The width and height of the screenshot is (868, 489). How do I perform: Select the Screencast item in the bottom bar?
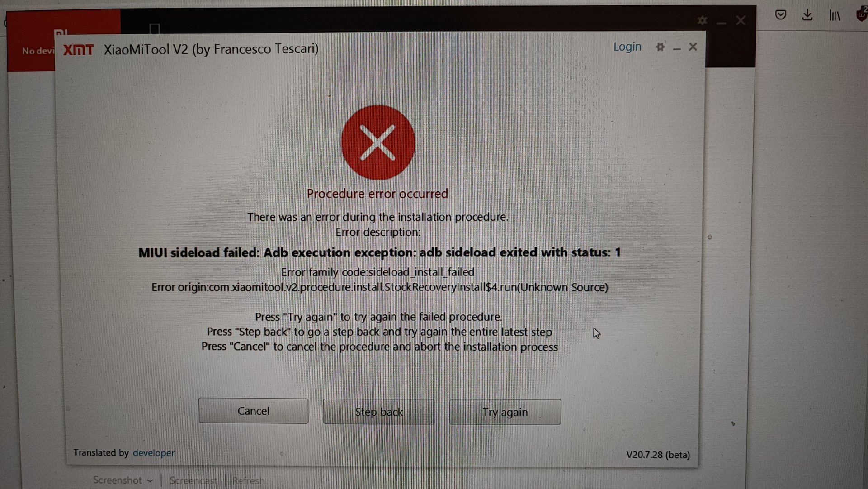point(193,480)
